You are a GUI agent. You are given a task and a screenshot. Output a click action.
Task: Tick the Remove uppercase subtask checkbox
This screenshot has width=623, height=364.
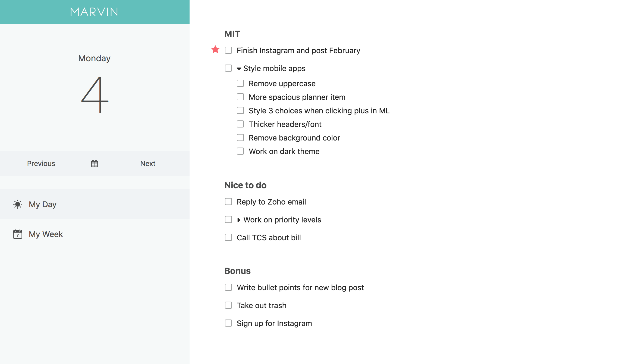pos(240,83)
